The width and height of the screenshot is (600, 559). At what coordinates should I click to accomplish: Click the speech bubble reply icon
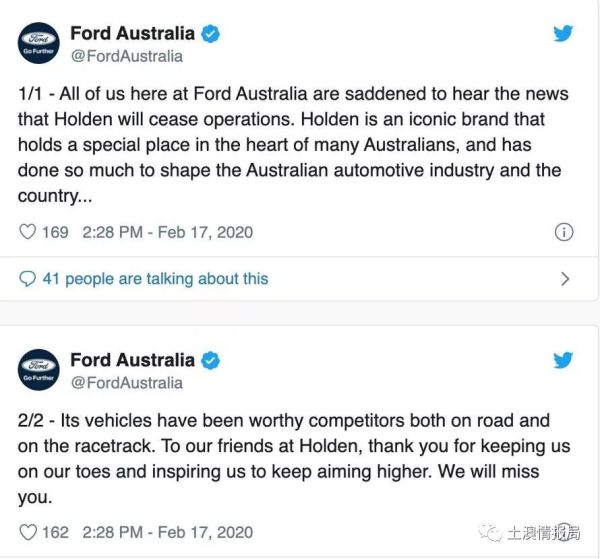tap(28, 279)
